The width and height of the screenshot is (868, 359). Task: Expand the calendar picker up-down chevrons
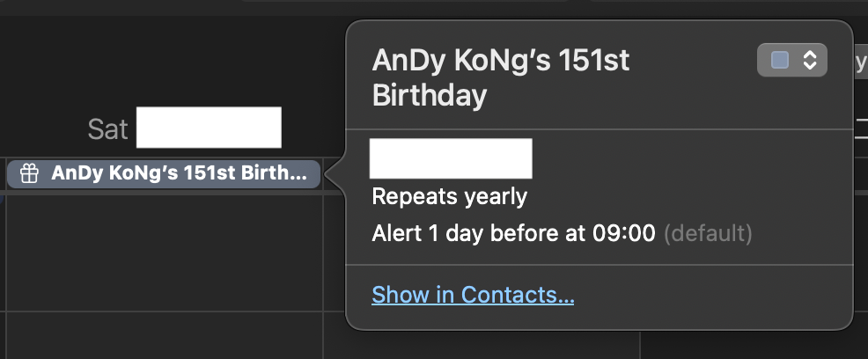coord(810,60)
